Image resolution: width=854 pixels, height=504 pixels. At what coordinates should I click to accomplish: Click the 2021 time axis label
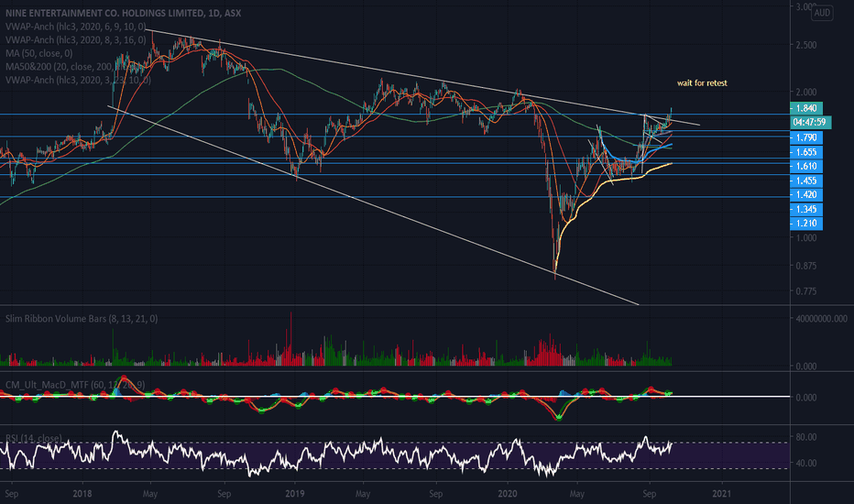pyautogui.click(x=722, y=494)
